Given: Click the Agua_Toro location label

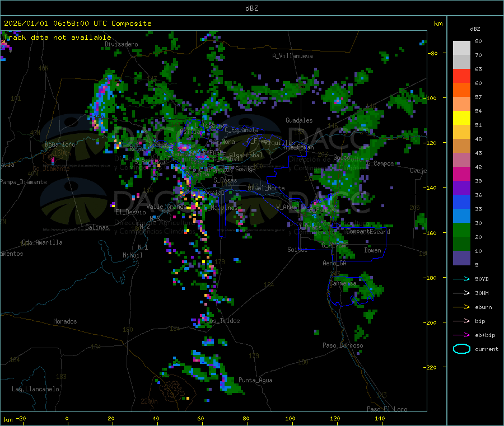Looking at the screenshot, I should point(60,144).
